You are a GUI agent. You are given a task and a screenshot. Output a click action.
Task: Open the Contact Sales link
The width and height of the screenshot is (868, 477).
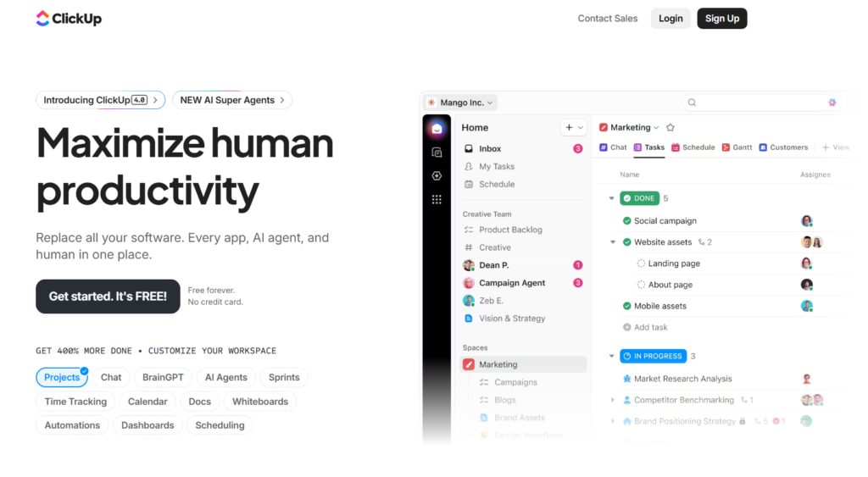point(607,19)
